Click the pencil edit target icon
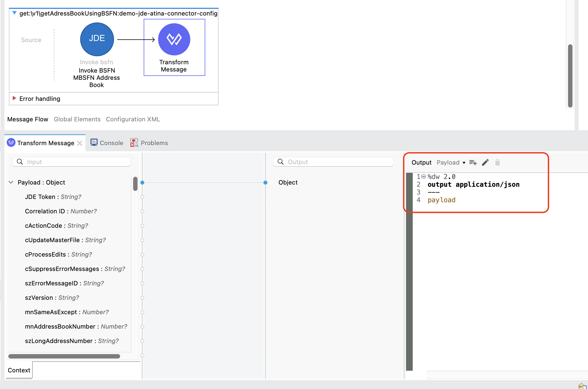Image resolution: width=588 pixels, height=389 pixels. 485,163
